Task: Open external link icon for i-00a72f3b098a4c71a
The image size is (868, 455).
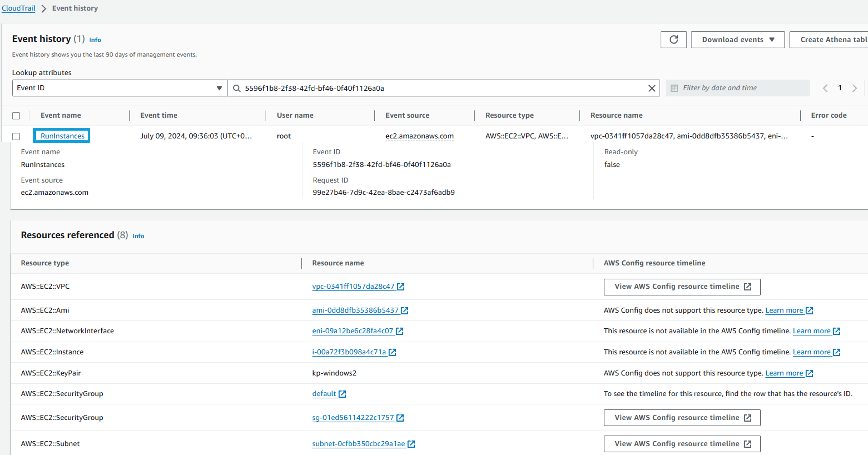Action: (392, 352)
